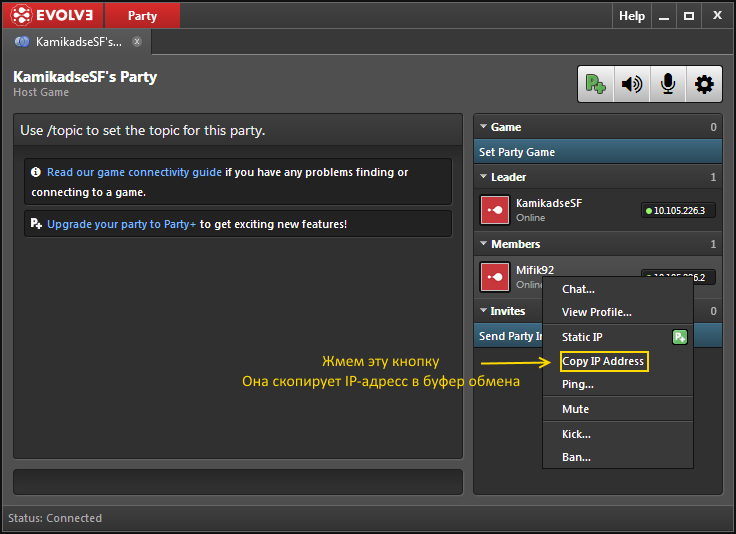
Task: Collapse the Leader section
Action: tap(484, 177)
